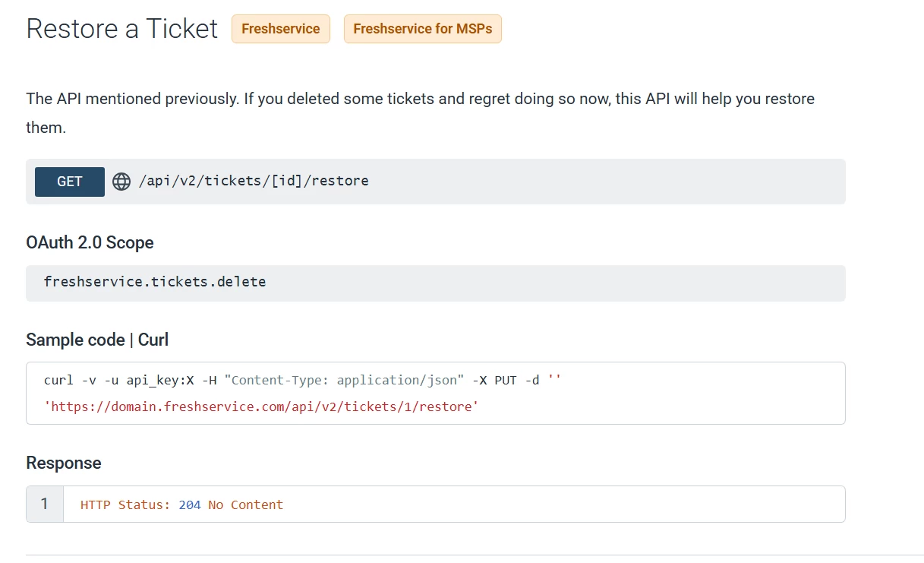Click the GET method badge
The image size is (924, 563).
70,182
